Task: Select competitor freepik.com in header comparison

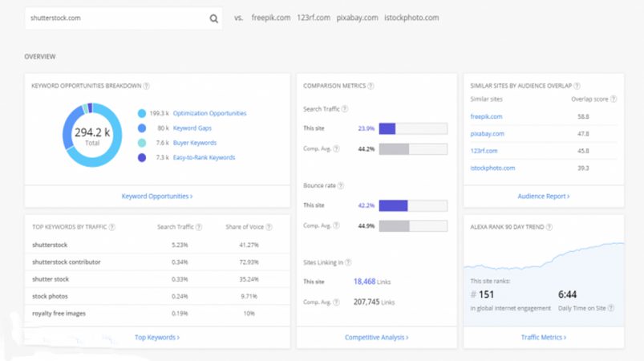Action: tap(270, 18)
